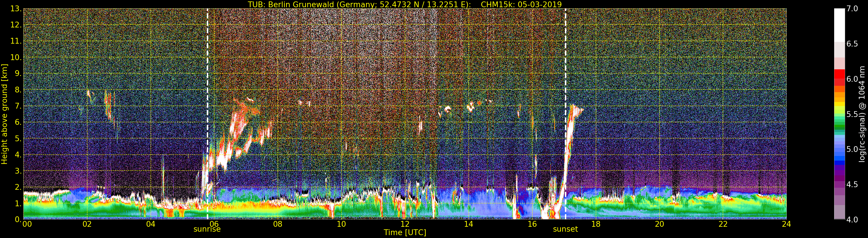Click the time axis tick '20'
Screen dimensions: 868x238
coord(659,224)
